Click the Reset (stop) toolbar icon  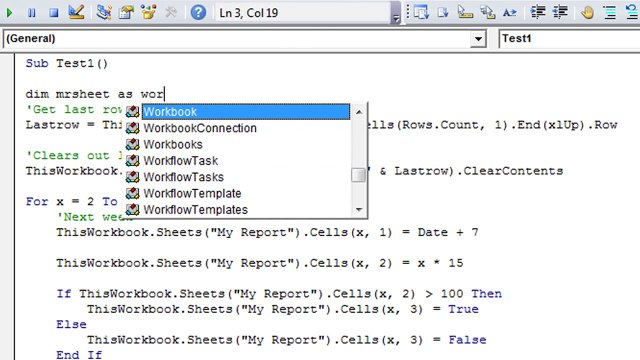pos(53,13)
